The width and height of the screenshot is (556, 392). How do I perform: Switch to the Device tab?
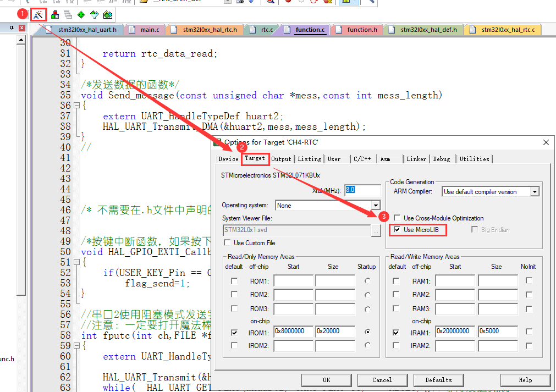click(228, 159)
